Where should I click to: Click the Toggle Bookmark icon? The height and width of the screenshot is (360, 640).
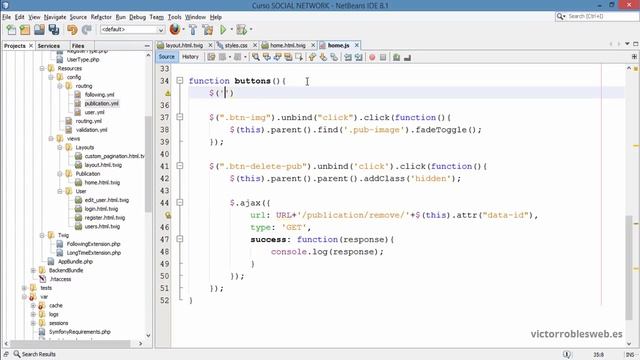334,57
